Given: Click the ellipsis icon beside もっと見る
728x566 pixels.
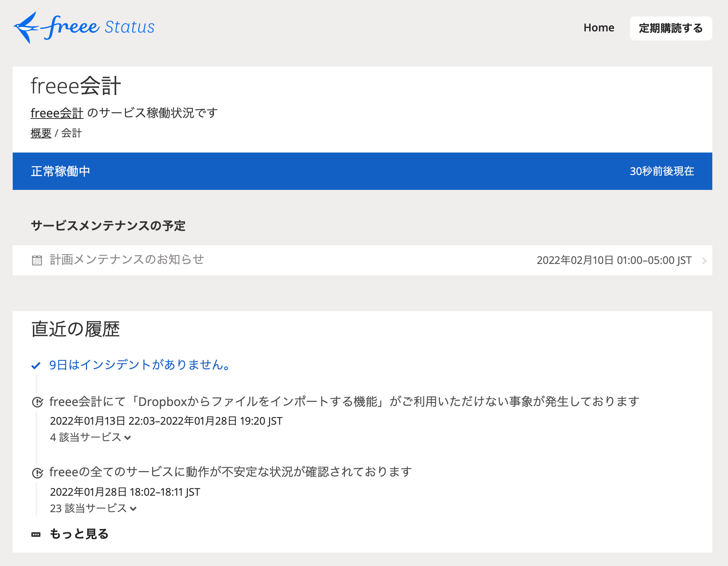Looking at the screenshot, I should pyautogui.click(x=36, y=535).
